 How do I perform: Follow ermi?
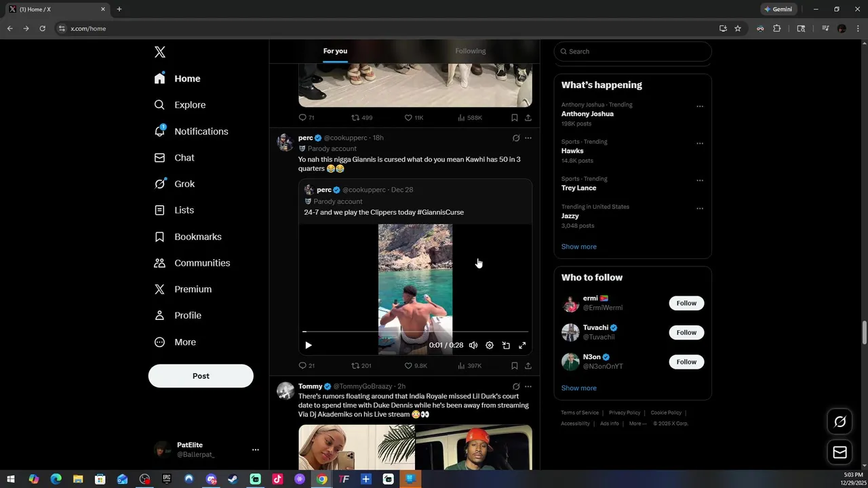pos(686,304)
